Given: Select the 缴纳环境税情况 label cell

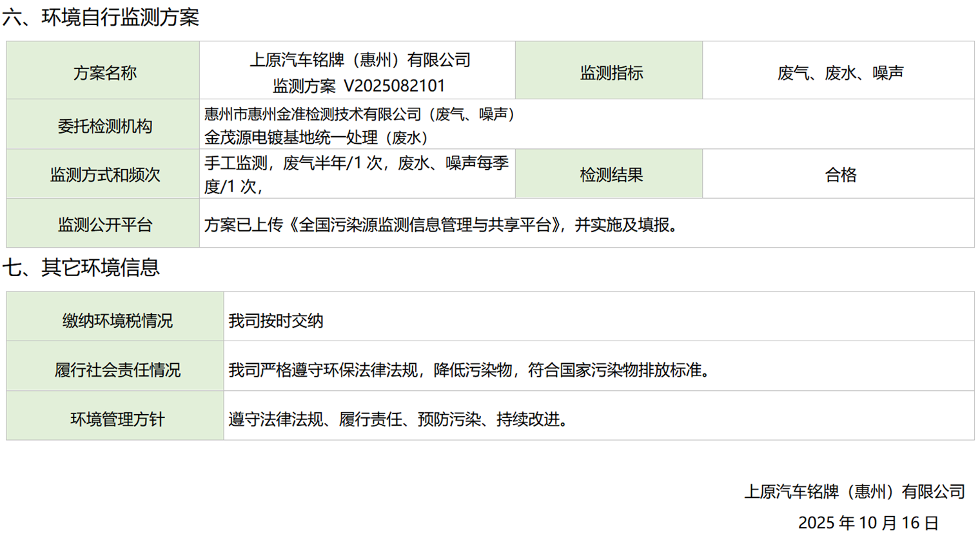Looking at the screenshot, I should tap(117, 321).
